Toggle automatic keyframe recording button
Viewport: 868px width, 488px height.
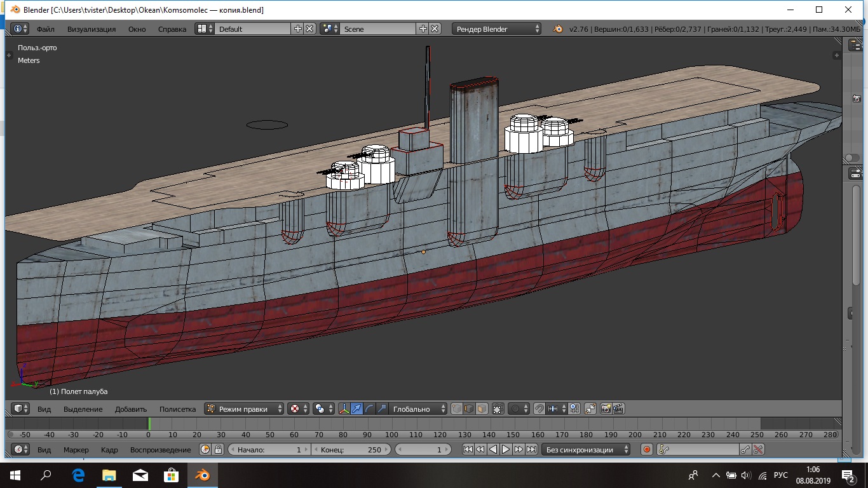[647, 449]
